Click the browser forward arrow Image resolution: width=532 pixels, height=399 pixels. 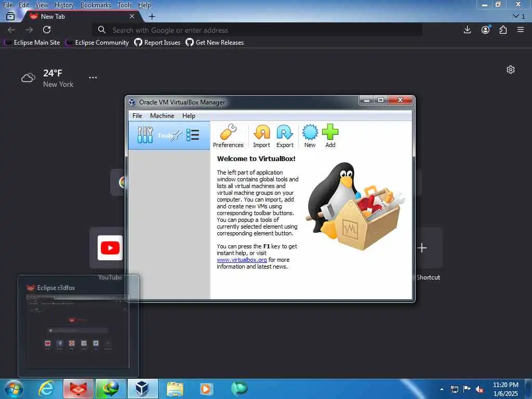[29, 30]
